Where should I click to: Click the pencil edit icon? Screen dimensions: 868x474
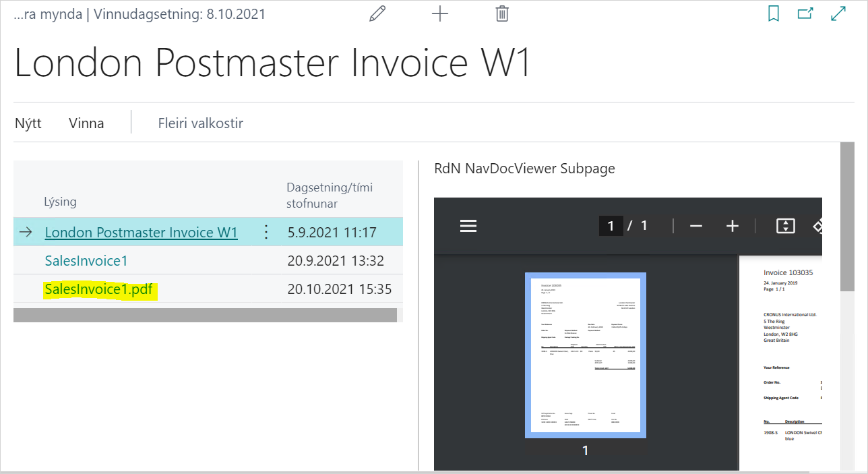pyautogui.click(x=377, y=14)
